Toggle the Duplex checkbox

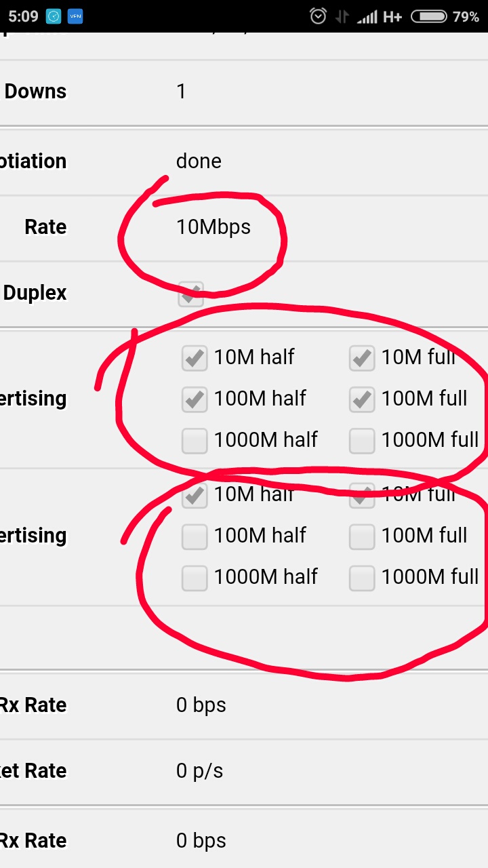(191, 294)
